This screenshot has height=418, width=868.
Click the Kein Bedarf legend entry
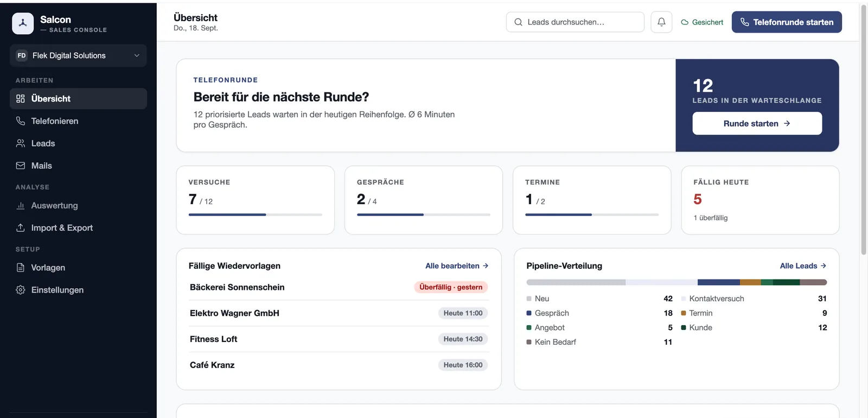pos(599,342)
